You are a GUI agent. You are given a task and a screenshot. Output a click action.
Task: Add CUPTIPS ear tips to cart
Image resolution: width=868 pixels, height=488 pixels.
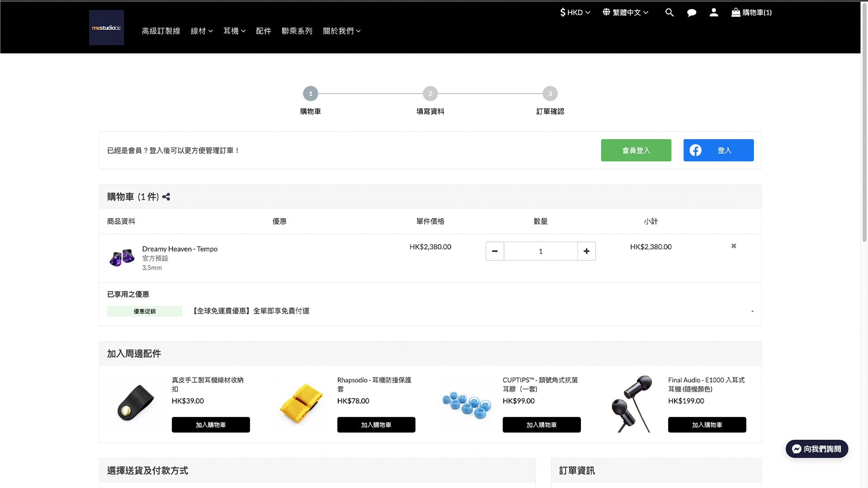pyautogui.click(x=542, y=425)
